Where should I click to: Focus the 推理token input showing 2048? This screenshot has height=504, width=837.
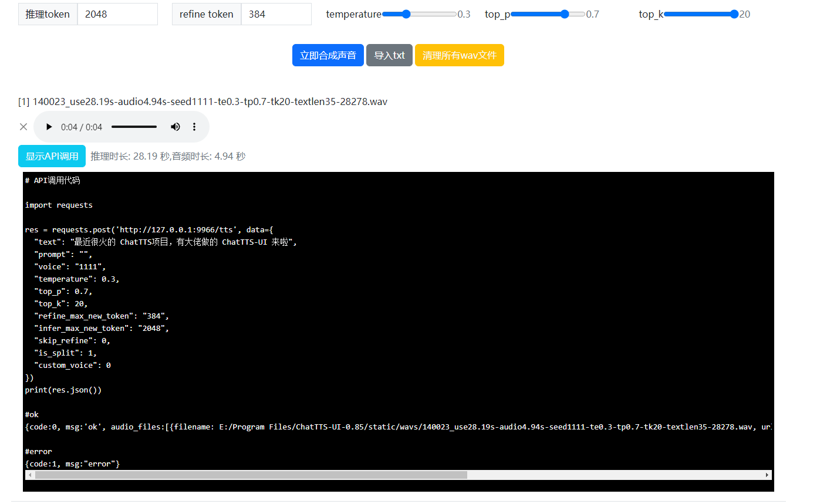click(117, 14)
